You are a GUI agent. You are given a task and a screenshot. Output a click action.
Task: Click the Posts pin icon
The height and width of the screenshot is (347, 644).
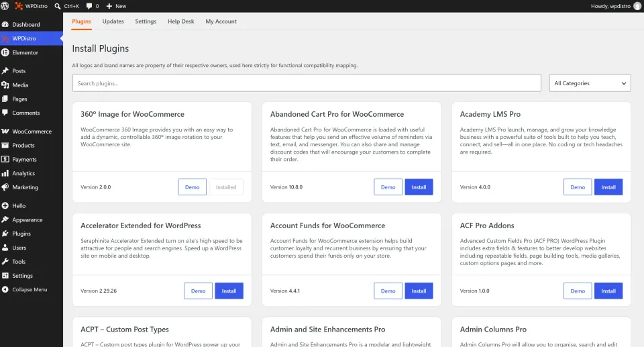pyautogui.click(x=5, y=70)
